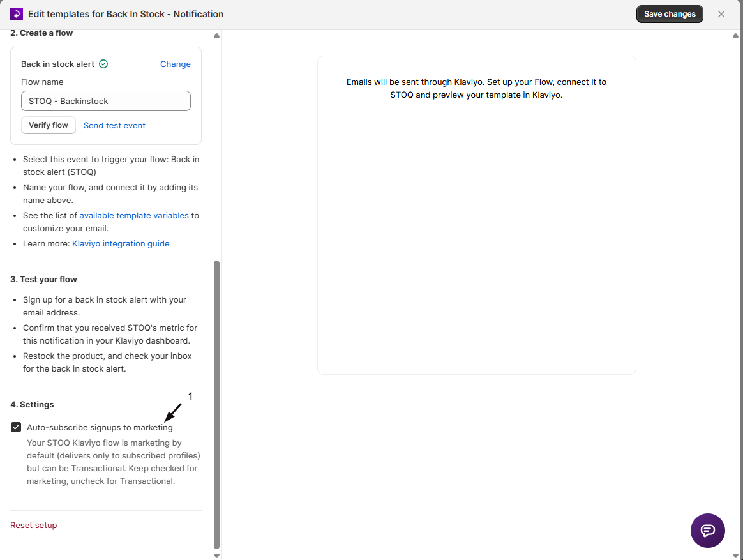Click the Send test event link
Viewport: 743px width, 560px height.
[114, 125]
